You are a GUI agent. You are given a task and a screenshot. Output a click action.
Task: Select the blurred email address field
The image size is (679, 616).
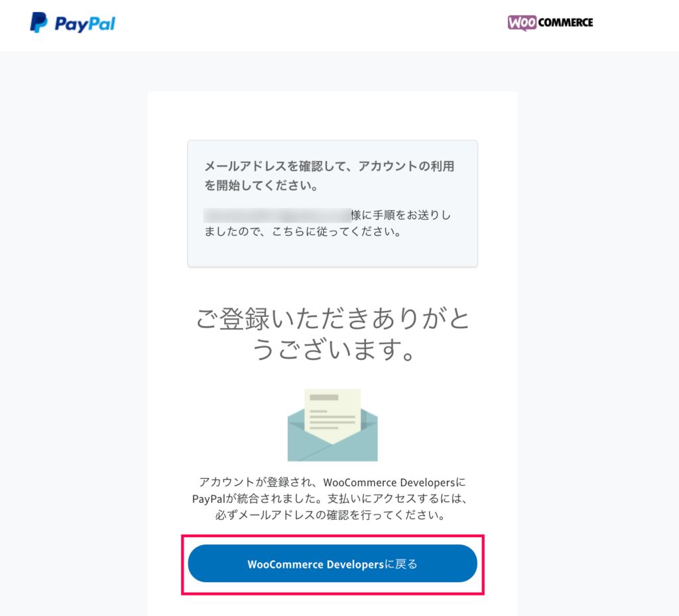(x=277, y=215)
